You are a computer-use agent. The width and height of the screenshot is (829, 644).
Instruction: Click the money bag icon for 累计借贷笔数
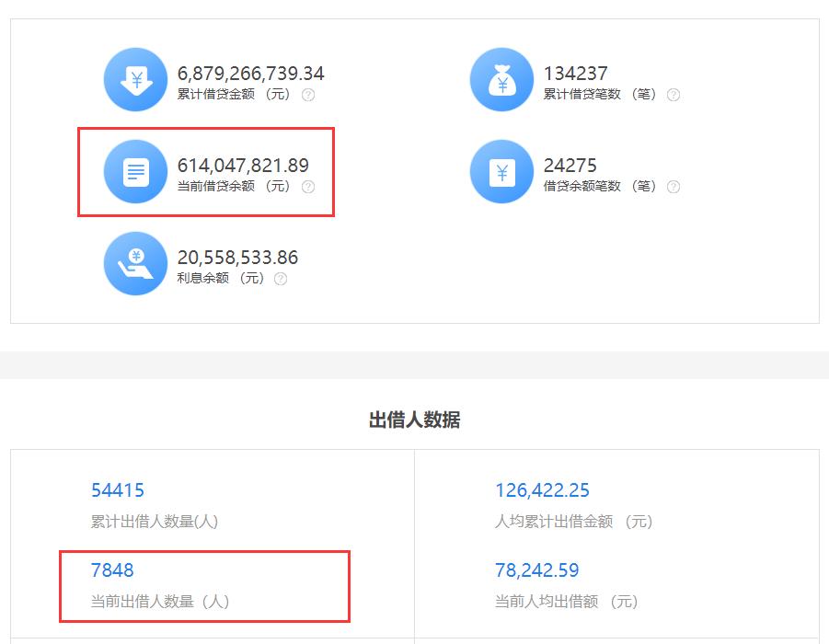501,80
